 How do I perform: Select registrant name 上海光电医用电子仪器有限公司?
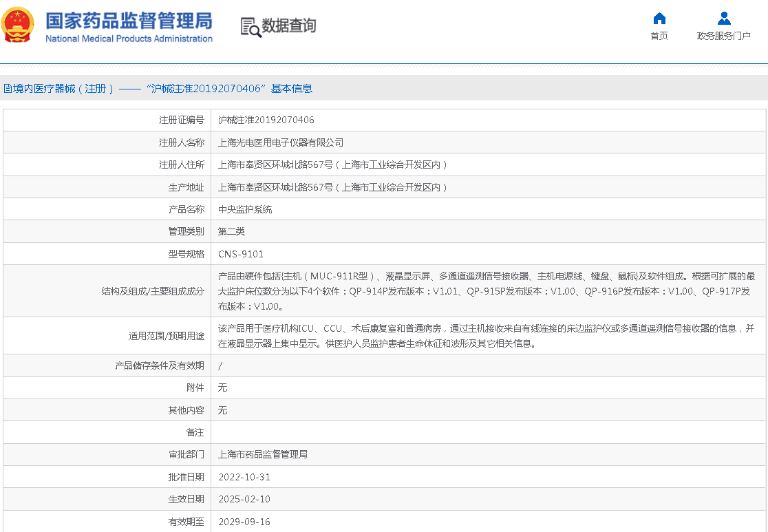(281, 142)
